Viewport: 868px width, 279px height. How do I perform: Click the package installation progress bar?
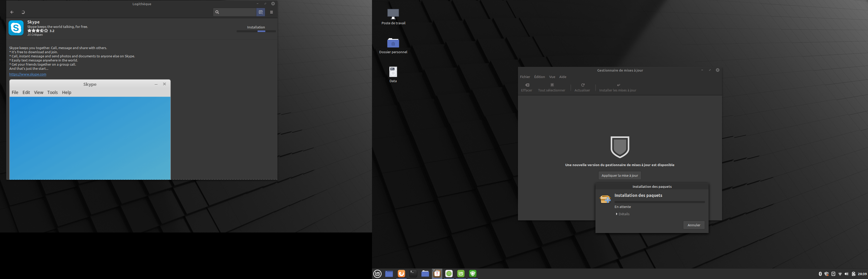coord(660,202)
